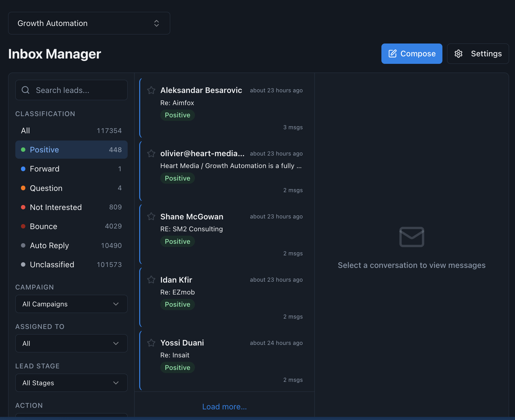Click the search magnifier icon

pyautogui.click(x=25, y=90)
